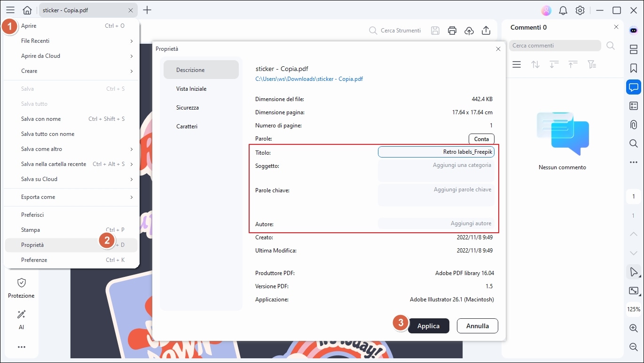This screenshot has height=363, width=644.
Task: Click the Upload to cloud icon
Action: [469, 31]
